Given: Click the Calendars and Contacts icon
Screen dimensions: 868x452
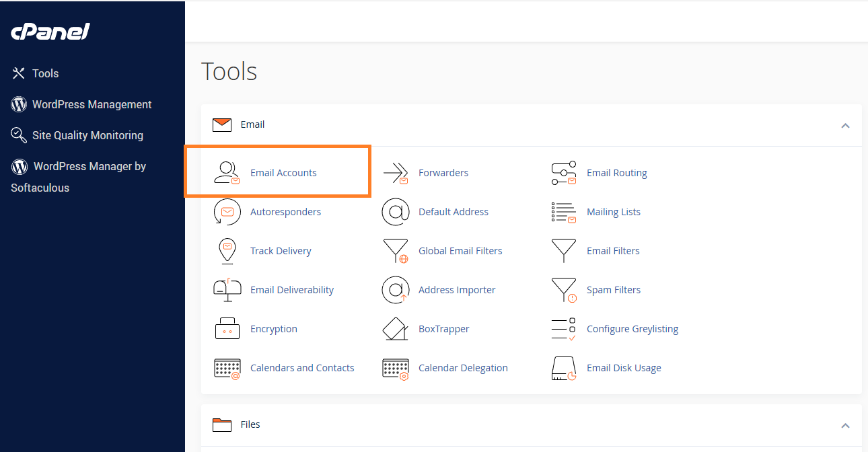Looking at the screenshot, I should [227, 368].
